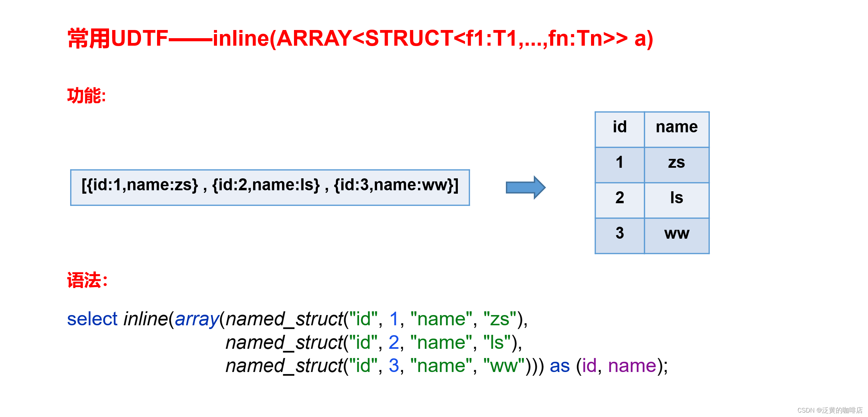Click the 'select' keyword in the code
The height and width of the screenshot is (417, 868).
pyautogui.click(x=92, y=319)
